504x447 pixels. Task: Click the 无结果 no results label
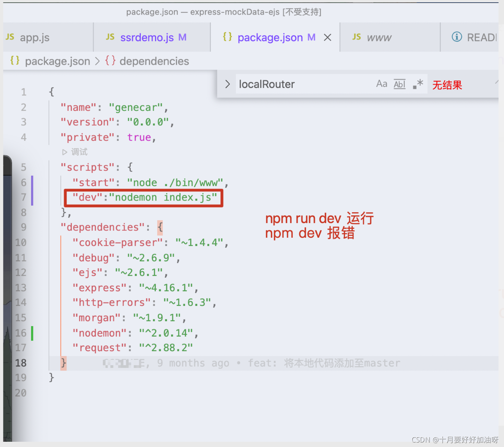[447, 85]
